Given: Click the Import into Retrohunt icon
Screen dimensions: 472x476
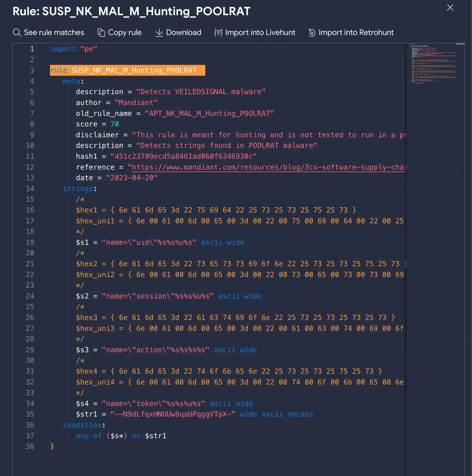Looking at the screenshot, I should pos(312,33).
